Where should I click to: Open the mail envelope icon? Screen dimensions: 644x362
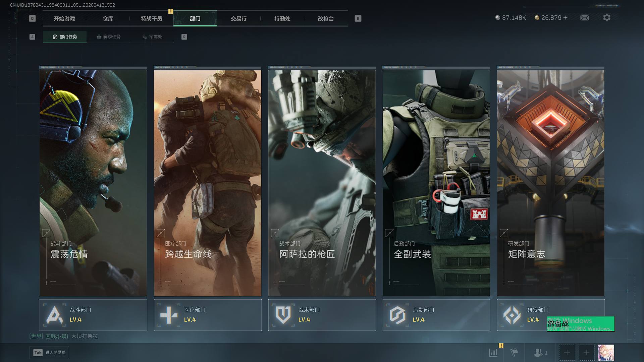pos(584,17)
